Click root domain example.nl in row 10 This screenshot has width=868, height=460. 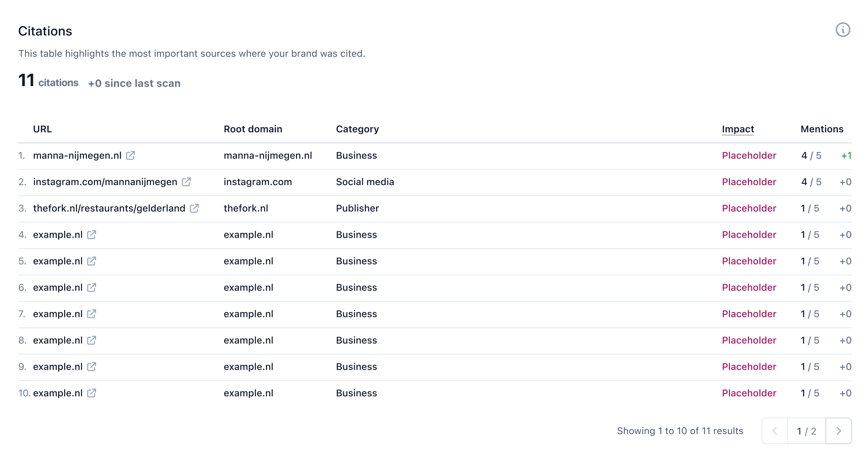tap(248, 393)
